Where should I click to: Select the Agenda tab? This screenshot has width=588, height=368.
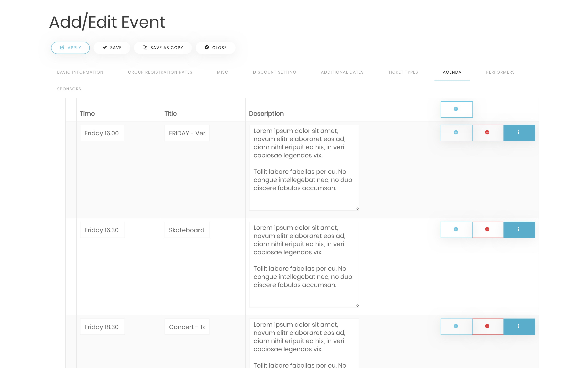(x=452, y=72)
